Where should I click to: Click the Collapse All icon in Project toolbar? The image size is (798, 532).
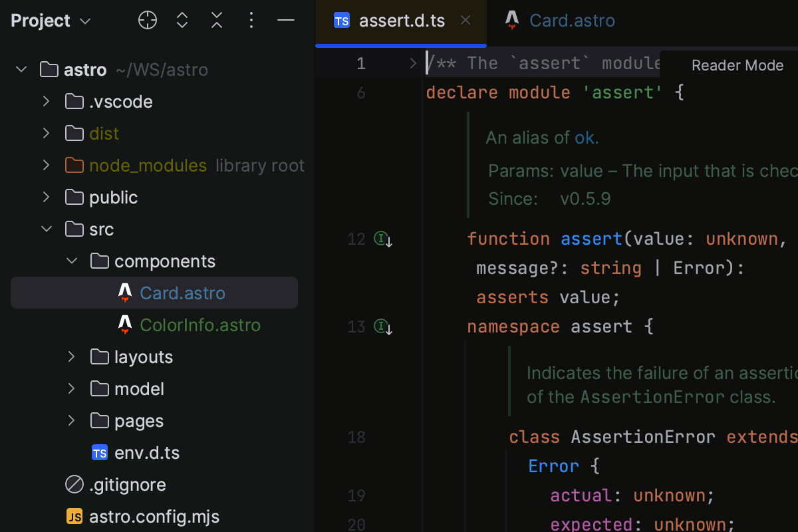tap(216, 21)
